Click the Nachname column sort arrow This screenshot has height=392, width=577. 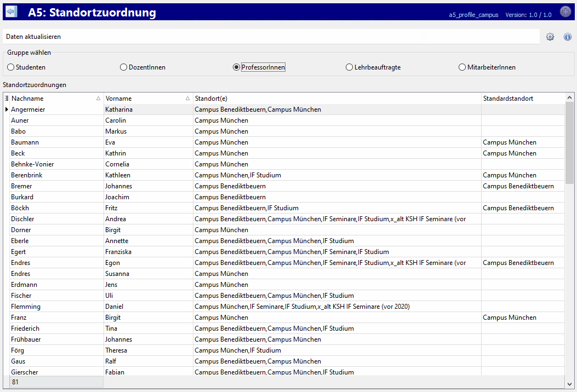(98, 99)
